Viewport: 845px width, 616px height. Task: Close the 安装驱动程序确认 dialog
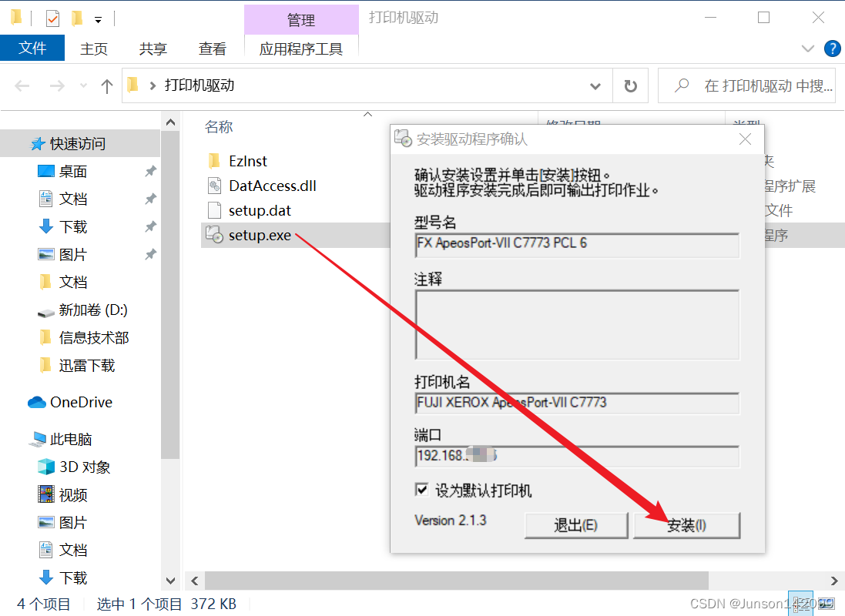746,139
